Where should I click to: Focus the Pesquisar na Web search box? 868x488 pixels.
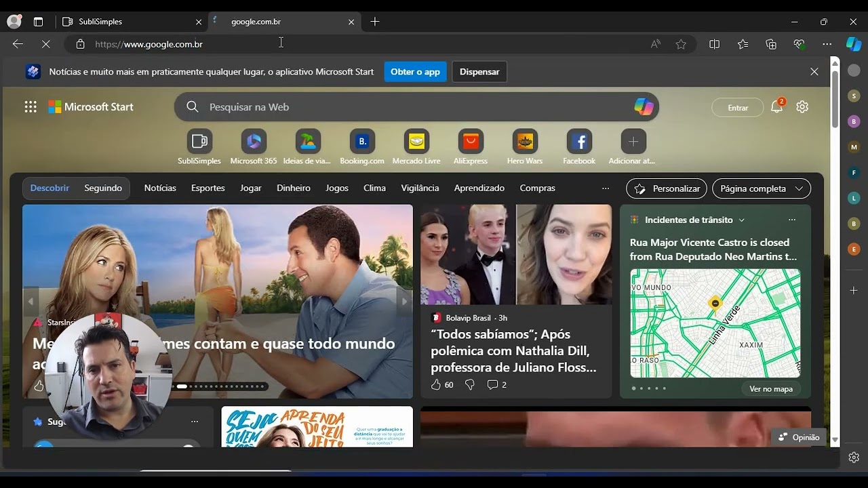click(x=416, y=107)
